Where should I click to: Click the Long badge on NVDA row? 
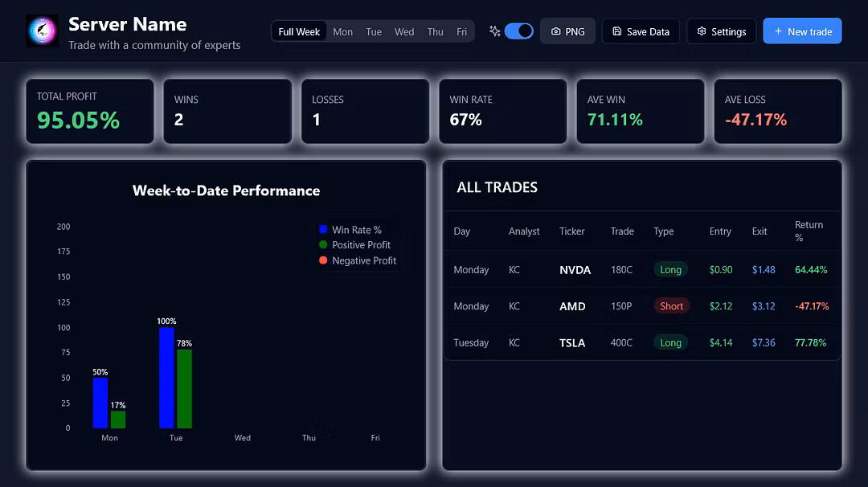point(670,270)
